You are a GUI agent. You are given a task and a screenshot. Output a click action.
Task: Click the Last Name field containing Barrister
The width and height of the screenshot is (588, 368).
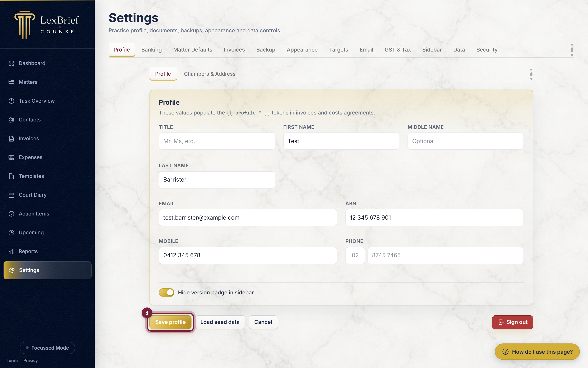click(x=217, y=180)
